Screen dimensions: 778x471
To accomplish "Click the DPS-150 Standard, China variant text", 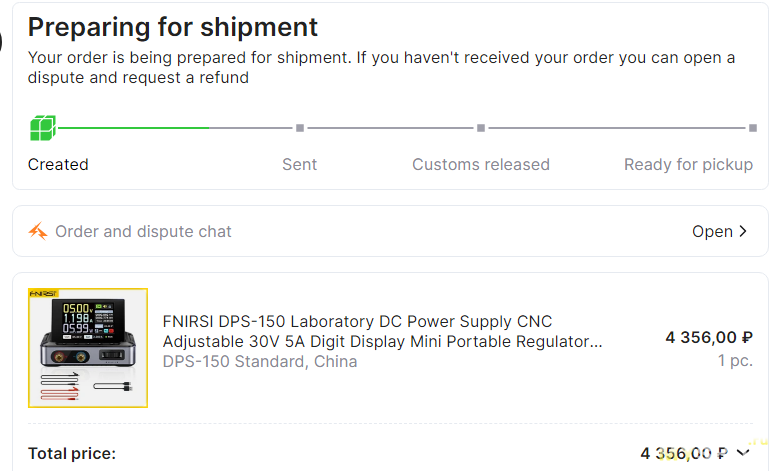I will point(259,361).
